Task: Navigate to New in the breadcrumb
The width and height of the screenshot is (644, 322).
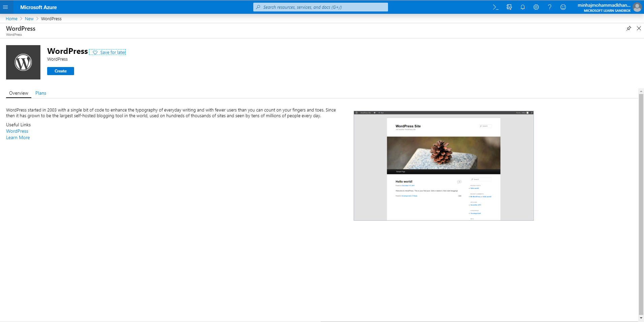Action: (29, 19)
